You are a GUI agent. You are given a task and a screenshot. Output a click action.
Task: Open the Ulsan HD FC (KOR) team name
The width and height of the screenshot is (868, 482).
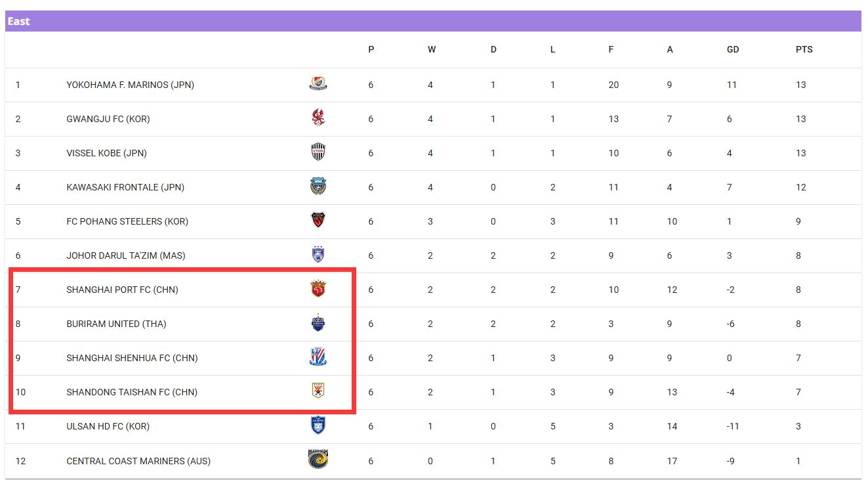point(108,426)
